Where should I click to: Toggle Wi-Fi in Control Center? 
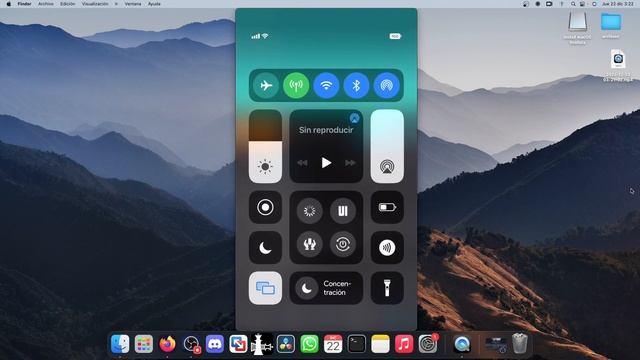(x=326, y=85)
